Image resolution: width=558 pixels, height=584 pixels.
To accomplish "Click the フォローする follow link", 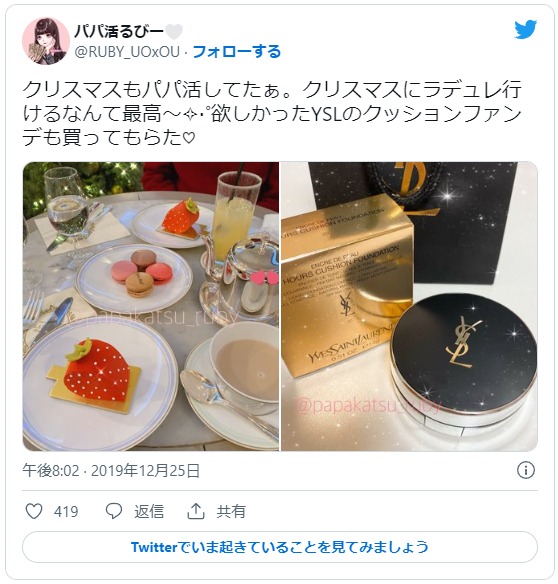I will [x=237, y=52].
